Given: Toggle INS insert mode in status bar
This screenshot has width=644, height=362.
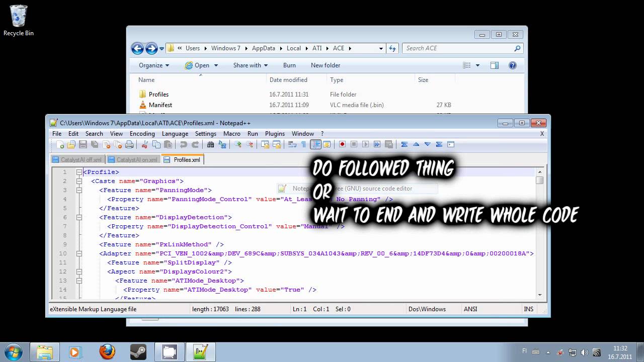Looking at the screenshot, I should pos(529,309).
